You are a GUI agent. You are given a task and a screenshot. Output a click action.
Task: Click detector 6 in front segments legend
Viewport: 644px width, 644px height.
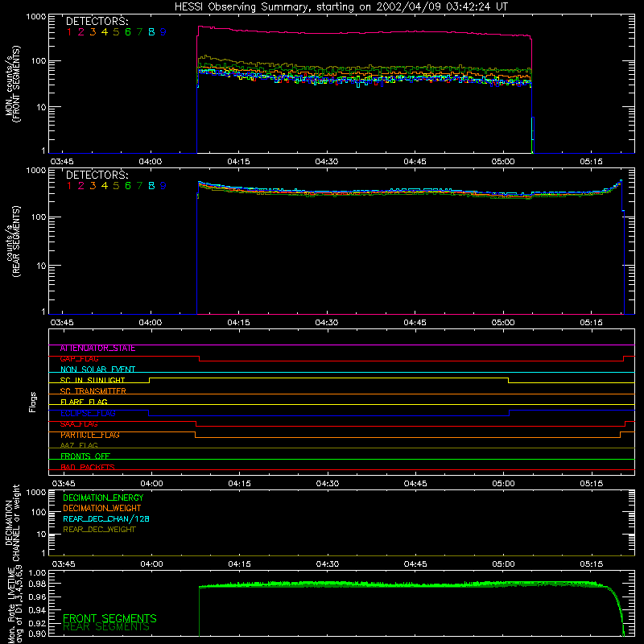(x=128, y=32)
